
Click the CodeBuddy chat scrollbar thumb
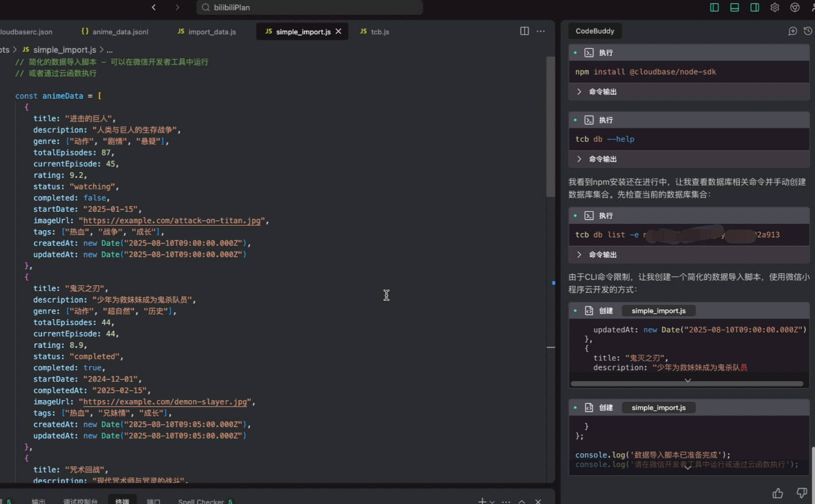coord(813,476)
